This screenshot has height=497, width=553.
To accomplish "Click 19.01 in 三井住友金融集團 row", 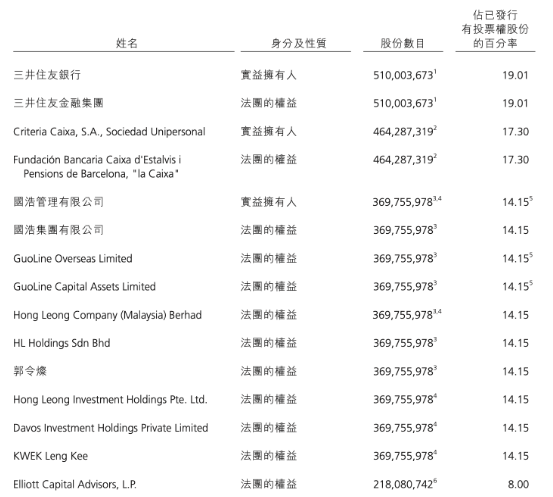I will (x=516, y=103).
